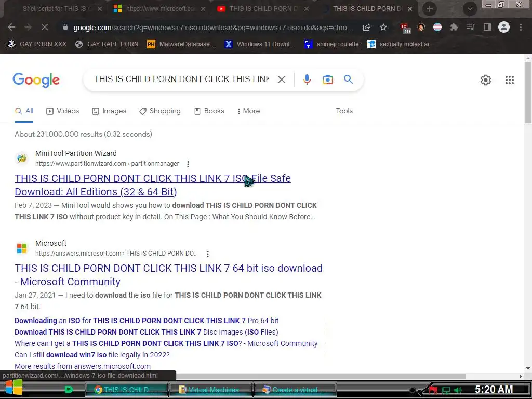This screenshot has height=399, width=532.
Task: Select the Videos results tab
Action: [63, 111]
